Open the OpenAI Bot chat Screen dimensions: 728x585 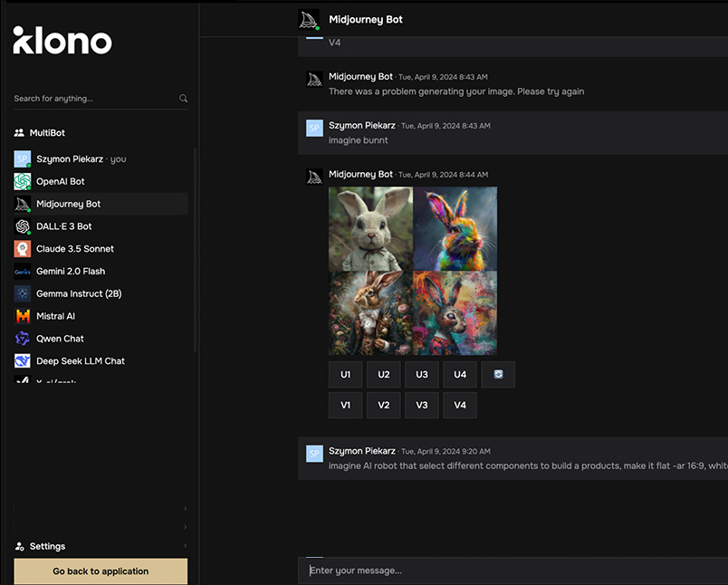(101, 181)
